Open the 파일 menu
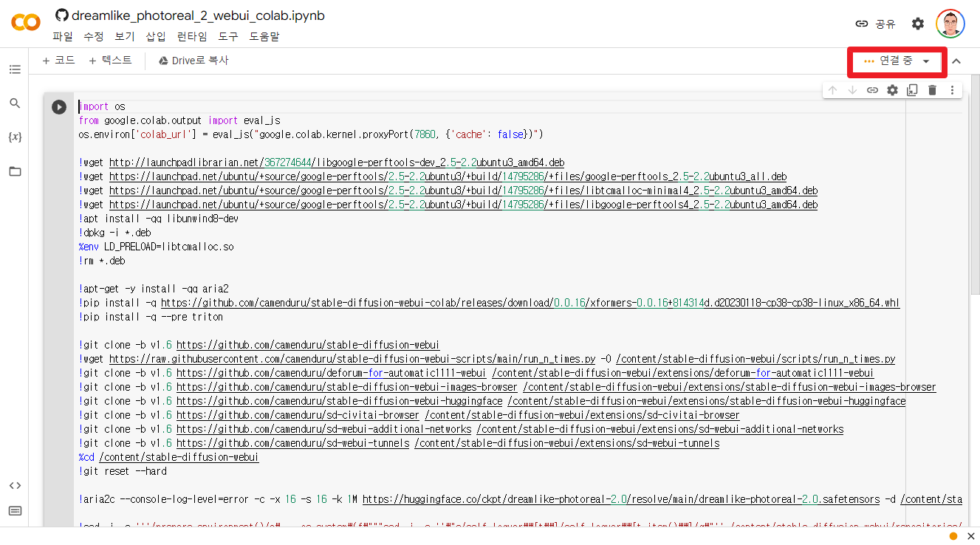This screenshot has width=980, height=545. [63, 36]
